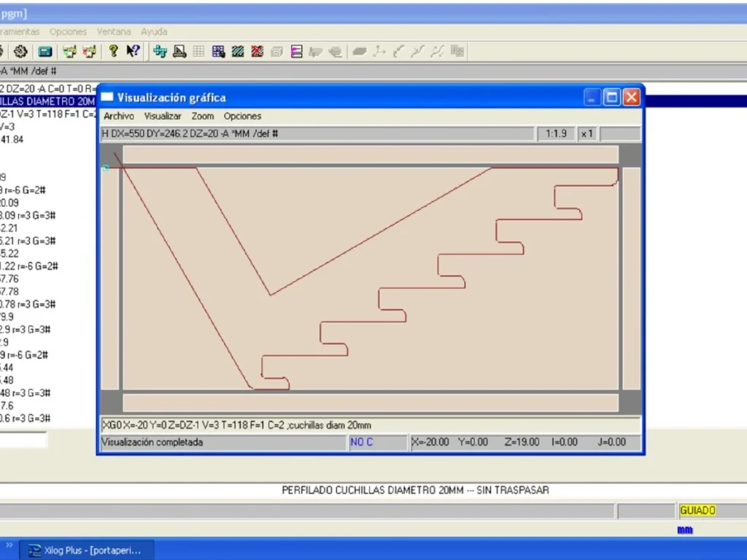The width and height of the screenshot is (747, 560).
Task: Click the grayed wavy line icon
Action: click(418, 52)
